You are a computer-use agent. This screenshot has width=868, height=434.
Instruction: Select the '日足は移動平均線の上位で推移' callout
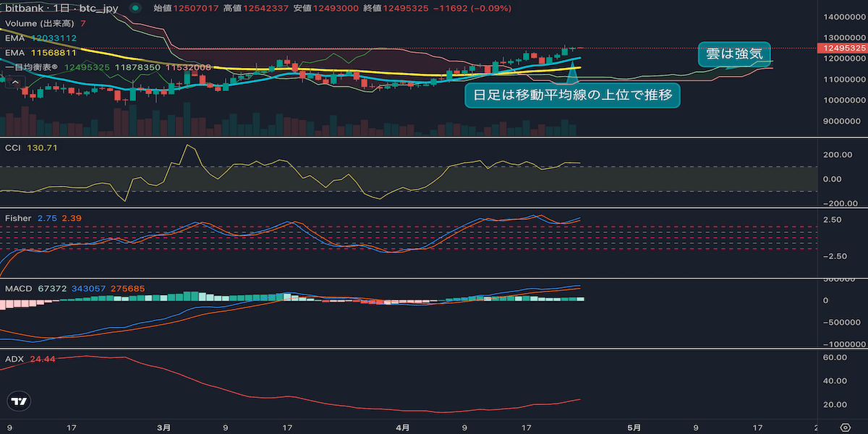tap(572, 95)
